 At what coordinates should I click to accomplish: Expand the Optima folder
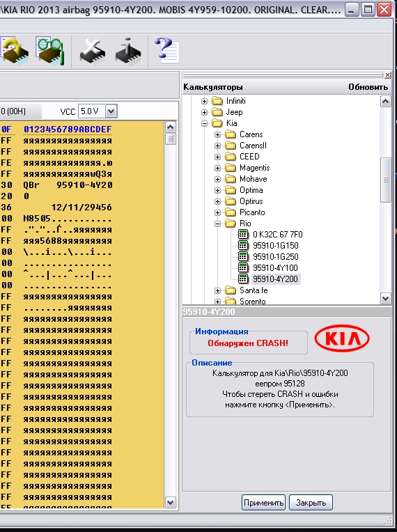pos(218,190)
